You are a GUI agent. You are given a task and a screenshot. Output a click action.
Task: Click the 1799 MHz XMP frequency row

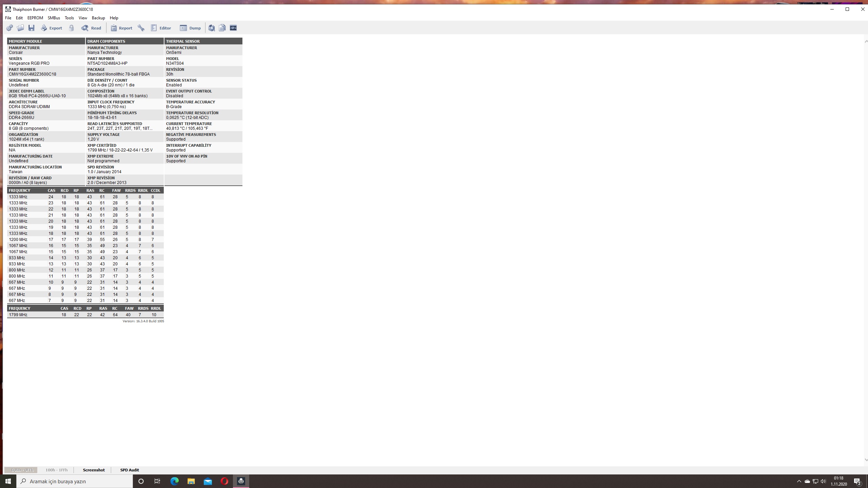point(85,315)
